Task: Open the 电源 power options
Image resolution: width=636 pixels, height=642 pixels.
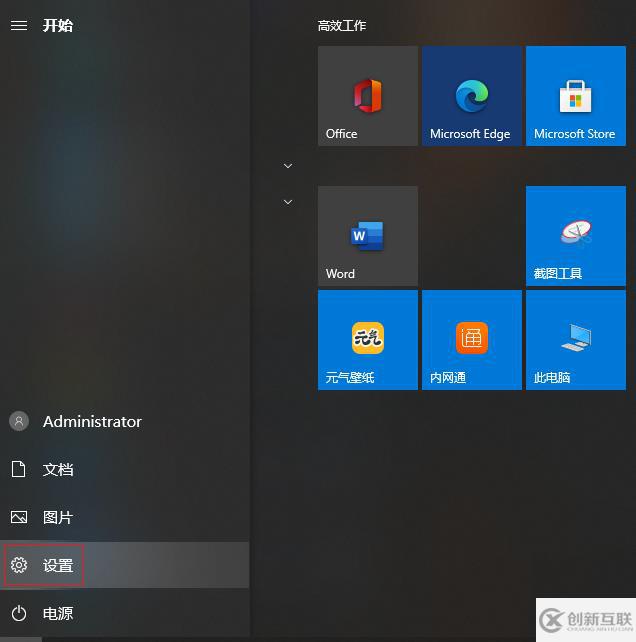Action: coord(124,613)
